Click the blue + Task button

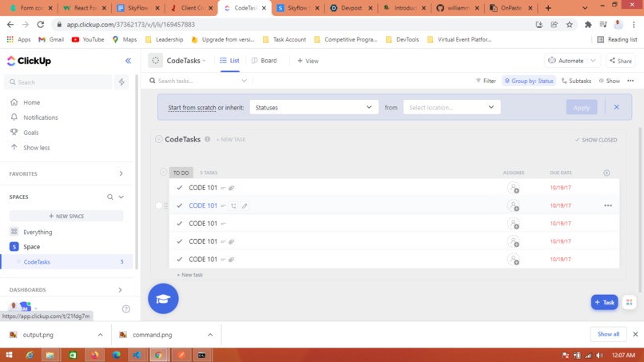pos(604,302)
